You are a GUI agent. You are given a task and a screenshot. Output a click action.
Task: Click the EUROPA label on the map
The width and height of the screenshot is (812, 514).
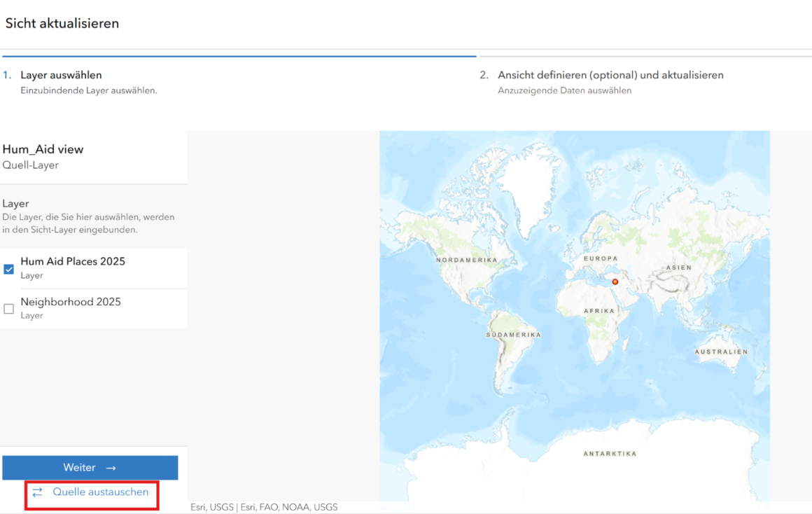tap(601, 258)
